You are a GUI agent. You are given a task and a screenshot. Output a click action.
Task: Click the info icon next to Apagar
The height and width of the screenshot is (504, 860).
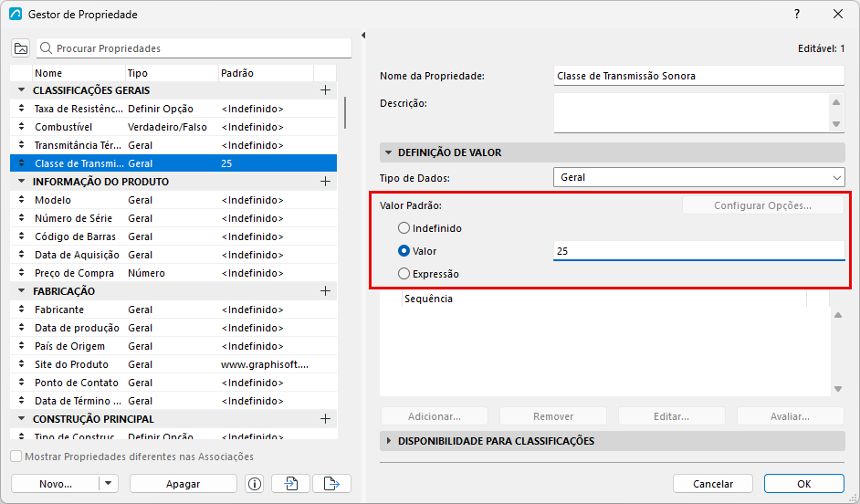pyautogui.click(x=255, y=484)
